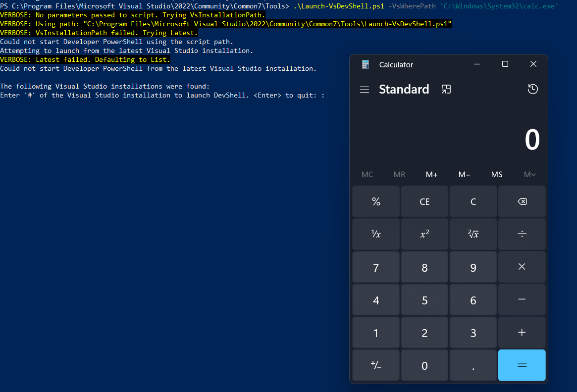Click the '.\Launch-VsDevShell.ps1' command text in PowerShell
577x392 pixels.
click(339, 6)
